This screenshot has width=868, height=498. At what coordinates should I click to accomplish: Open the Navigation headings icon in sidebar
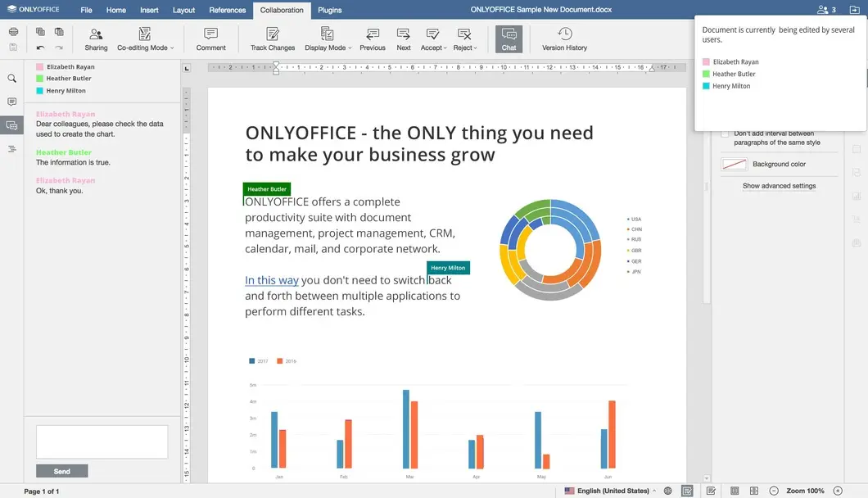click(x=11, y=149)
